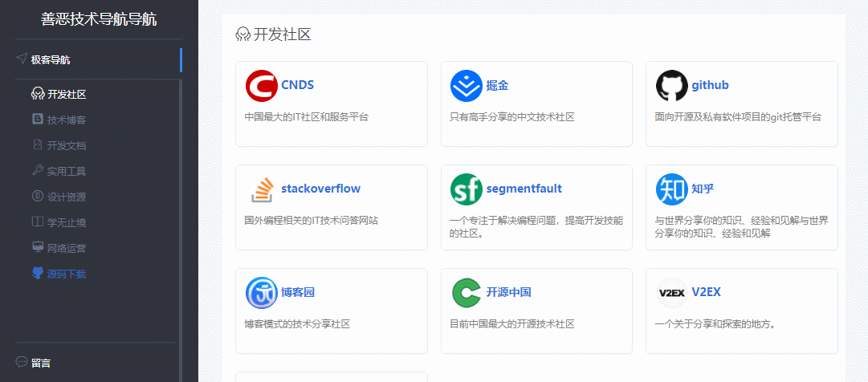Select 技术博客 in the sidebar
868x382 pixels.
pos(66,120)
